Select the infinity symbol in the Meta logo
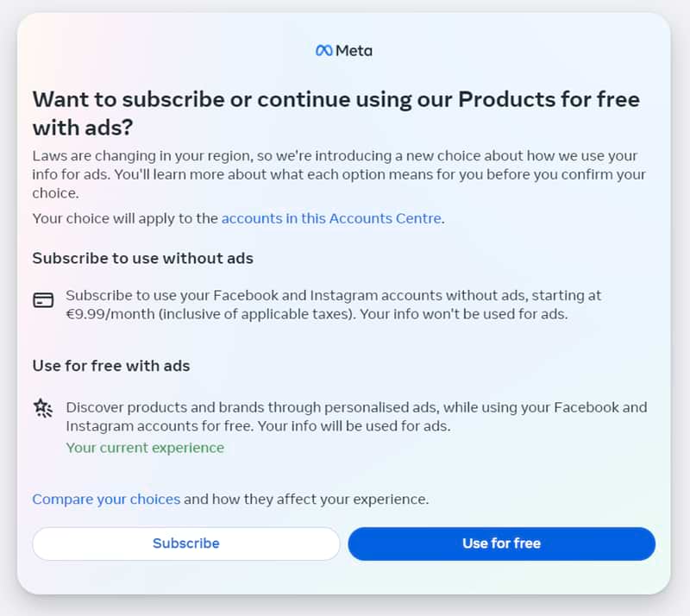 [323, 50]
